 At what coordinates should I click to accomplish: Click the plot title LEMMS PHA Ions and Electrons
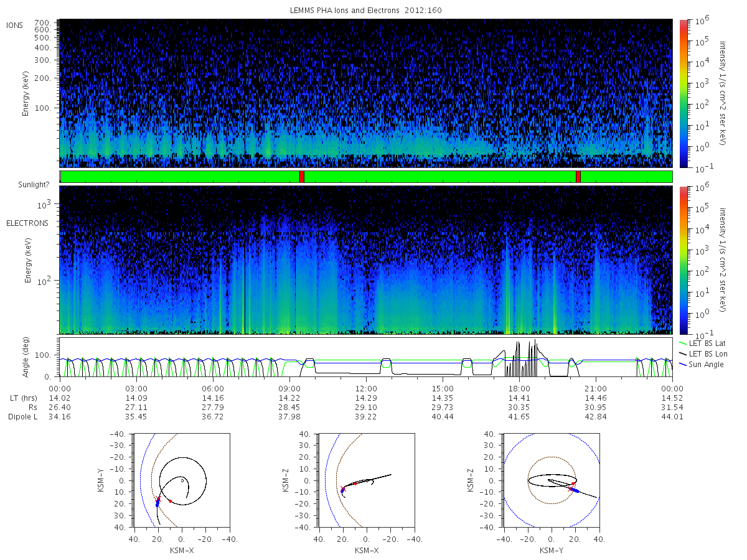pos(367,11)
